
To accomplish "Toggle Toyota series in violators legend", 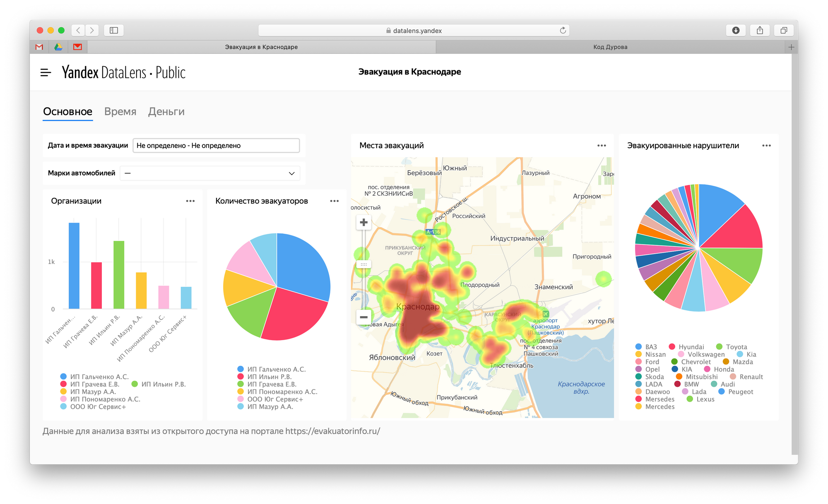I will click(732, 347).
